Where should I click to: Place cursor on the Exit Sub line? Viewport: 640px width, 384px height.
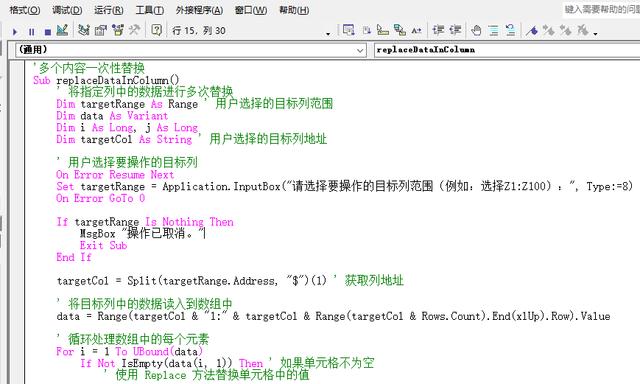click(103, 246)
